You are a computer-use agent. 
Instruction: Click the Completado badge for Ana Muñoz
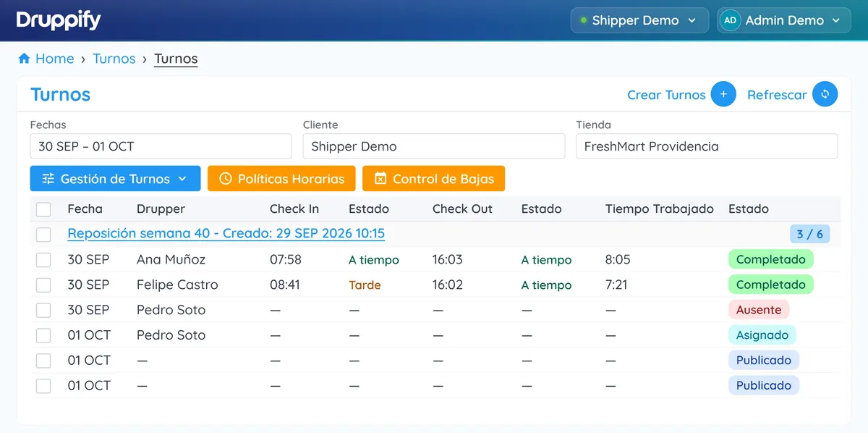point(771,259)
